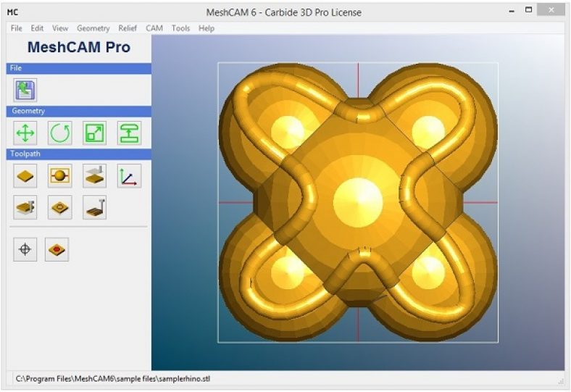This screenshot has height=392, width=571.
Task: Minimize the MeshCAM window
Action: pos(512,12)
